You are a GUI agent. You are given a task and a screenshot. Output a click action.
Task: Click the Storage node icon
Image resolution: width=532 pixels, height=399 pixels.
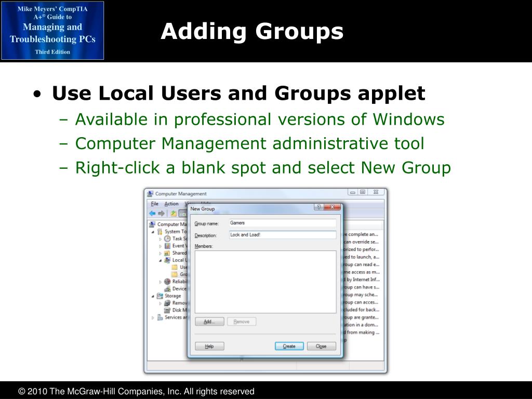pyautogui.click(x=160, y=296)
